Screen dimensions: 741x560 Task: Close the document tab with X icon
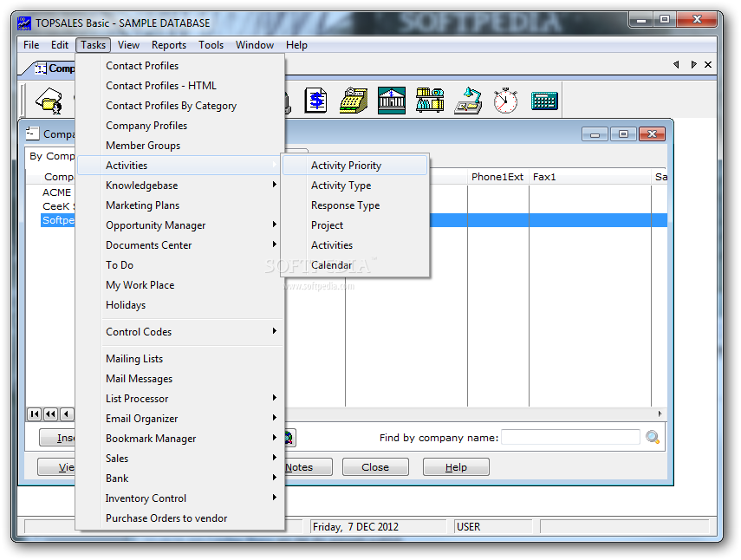(x=708, y=64)
